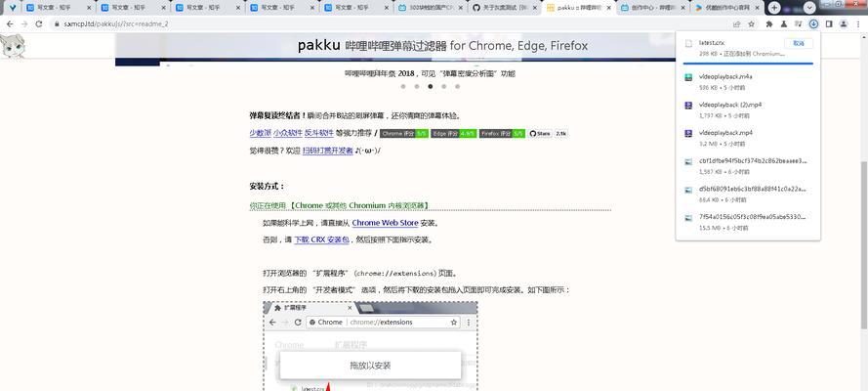Open the Chrome three-dot menu
The image size is (868, 391).
coord(857,23)
